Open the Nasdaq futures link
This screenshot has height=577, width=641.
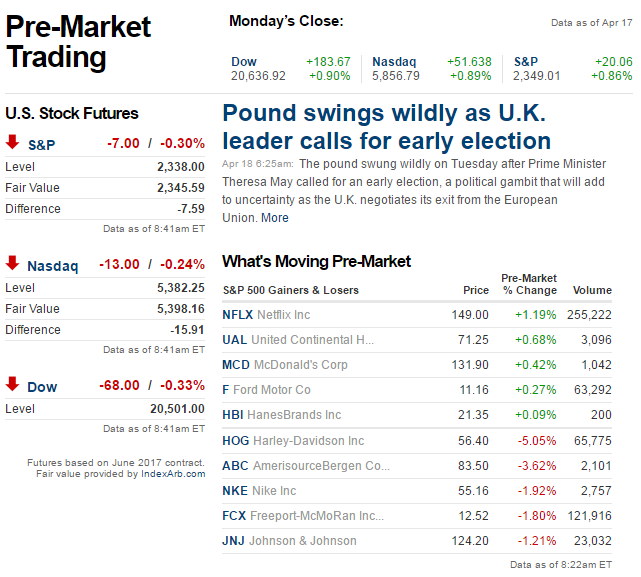tap(52, 266)
